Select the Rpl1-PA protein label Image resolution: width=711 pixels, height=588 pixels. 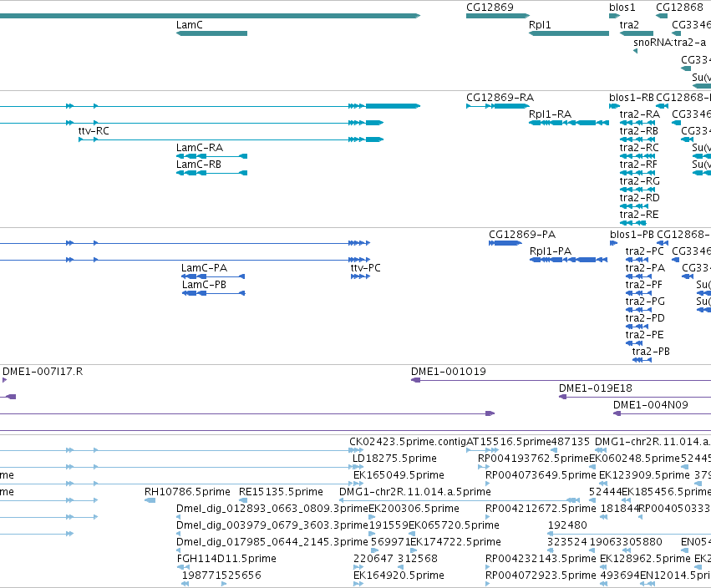551,251
